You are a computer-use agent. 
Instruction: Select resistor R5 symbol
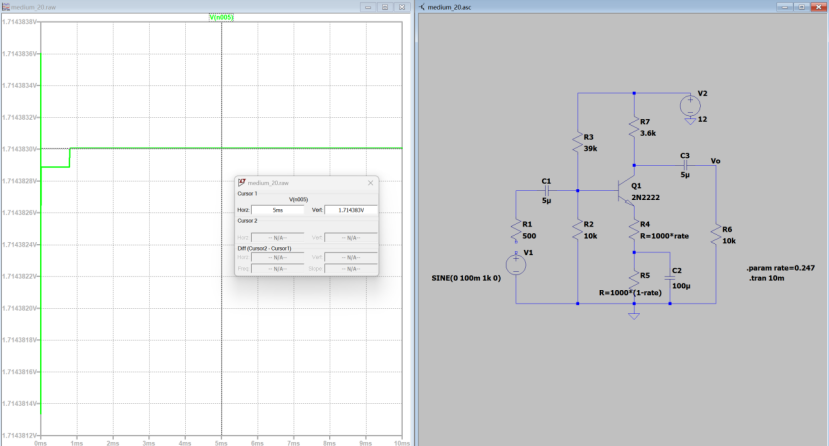634,281
